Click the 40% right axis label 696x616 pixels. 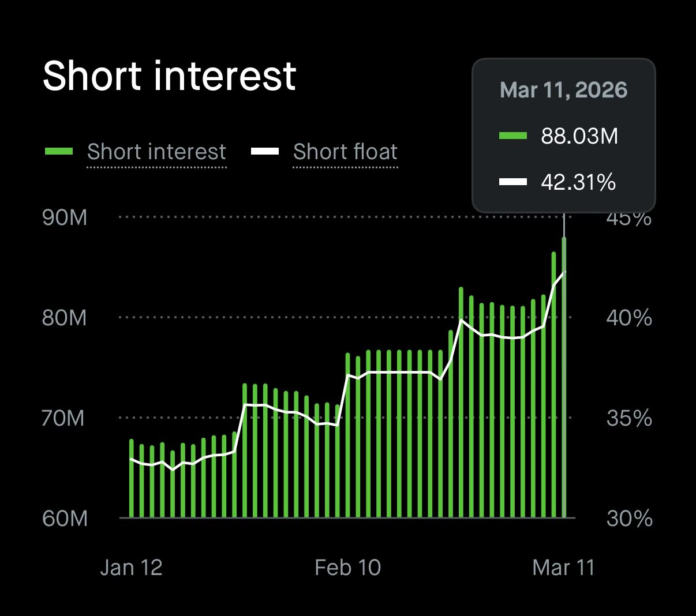[x=629, y=318]
